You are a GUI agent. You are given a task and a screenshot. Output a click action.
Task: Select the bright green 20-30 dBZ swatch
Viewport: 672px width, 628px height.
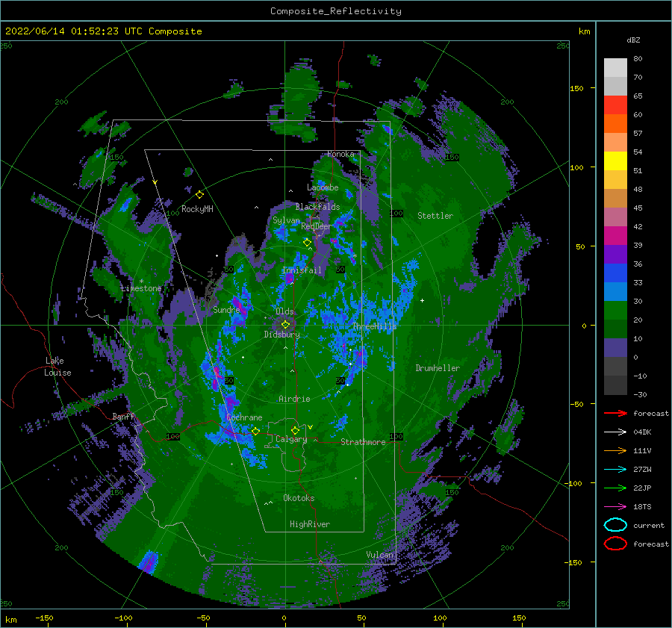(x=615, y=311)
